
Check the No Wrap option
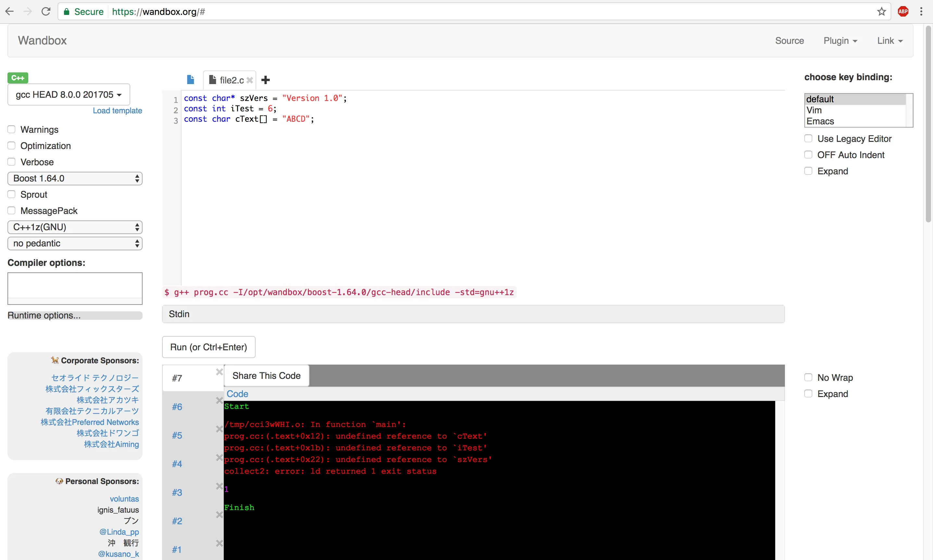(808, 377)
